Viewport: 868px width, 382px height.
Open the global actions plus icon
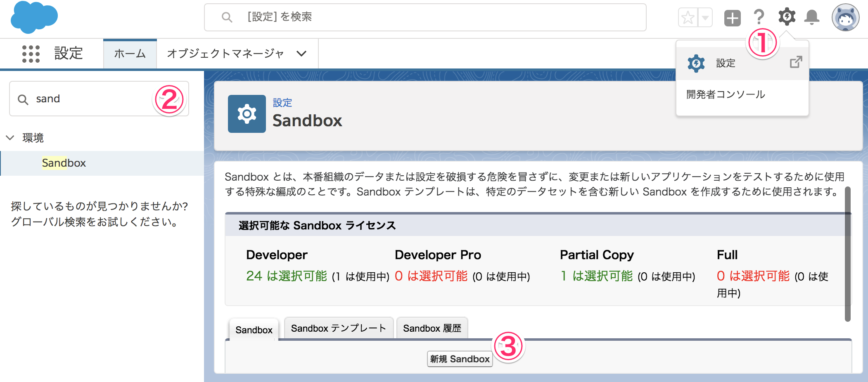pyautogui.click(x=733, y=18)
